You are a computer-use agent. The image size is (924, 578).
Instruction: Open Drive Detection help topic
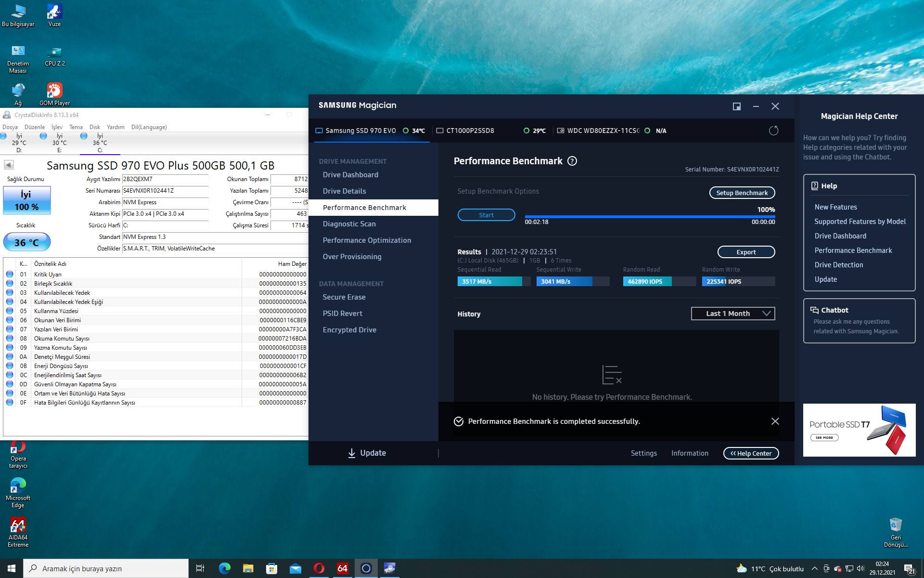tap(839, 265)
